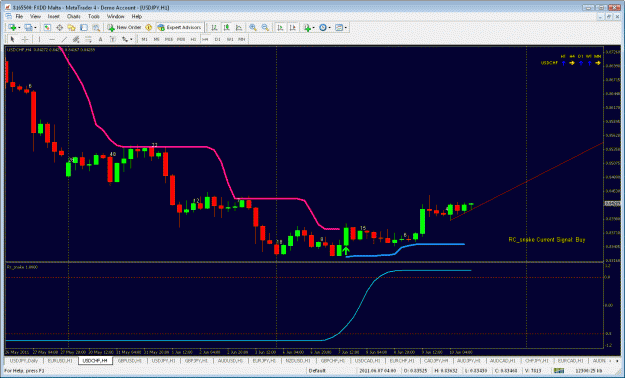Zoom out of the chart
The height and width of the screenshot is (378, 625).
click(x=265, y=28)
